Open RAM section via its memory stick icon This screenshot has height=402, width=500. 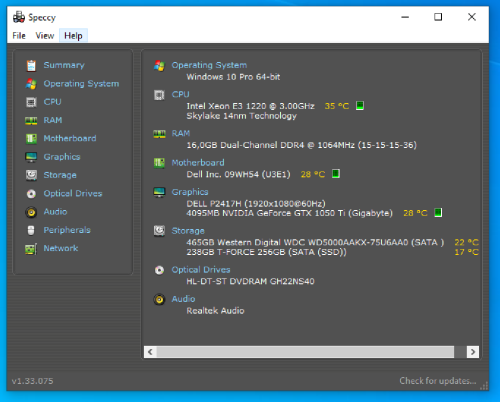pos(31,120)
